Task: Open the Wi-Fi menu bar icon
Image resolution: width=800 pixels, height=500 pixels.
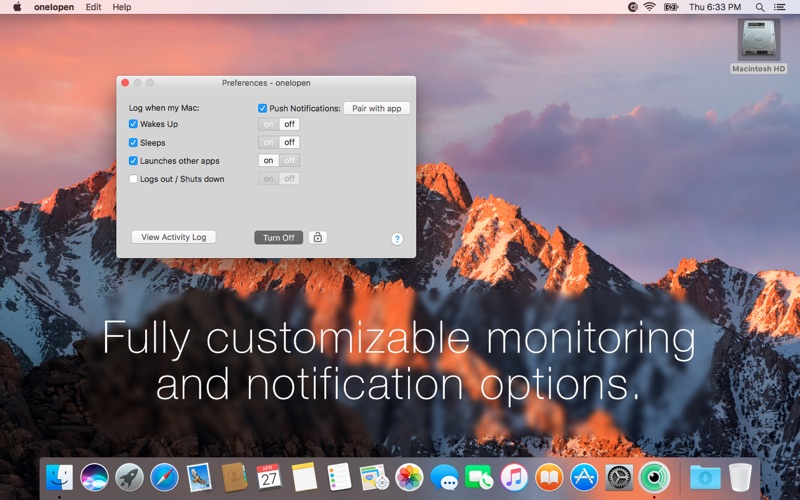Action: click(x=649, y=7)
